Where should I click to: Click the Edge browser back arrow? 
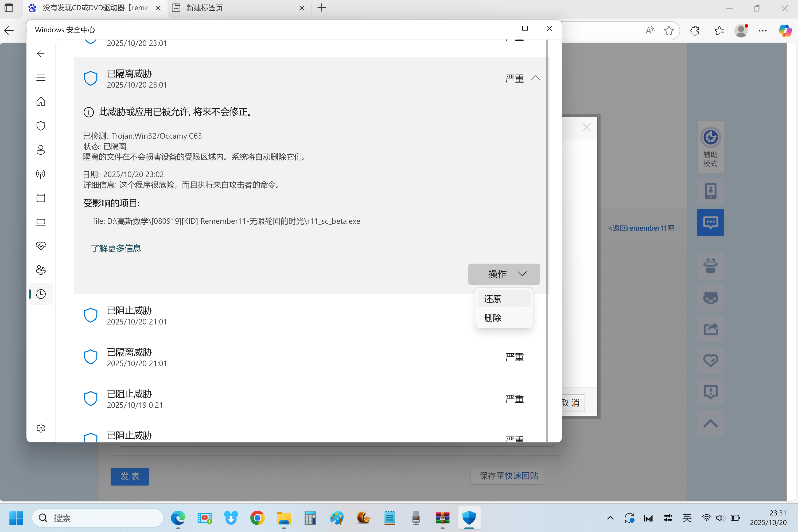(9, 30)
